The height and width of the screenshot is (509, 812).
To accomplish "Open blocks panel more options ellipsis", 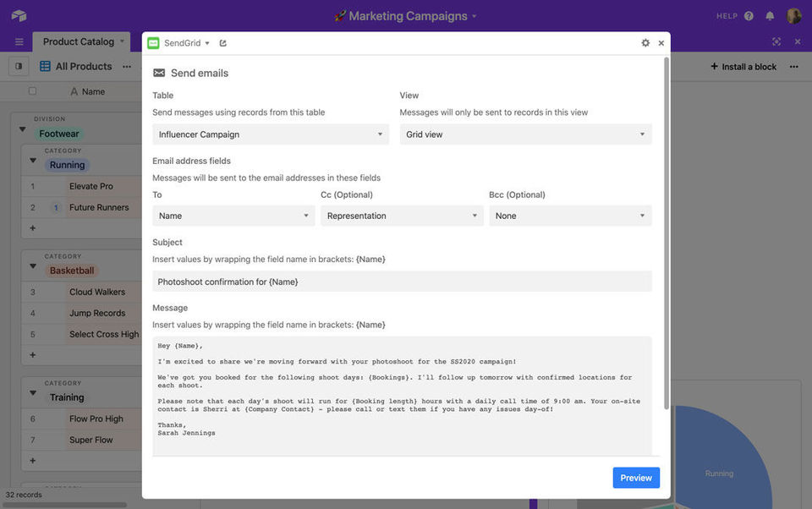I will 794,66.
